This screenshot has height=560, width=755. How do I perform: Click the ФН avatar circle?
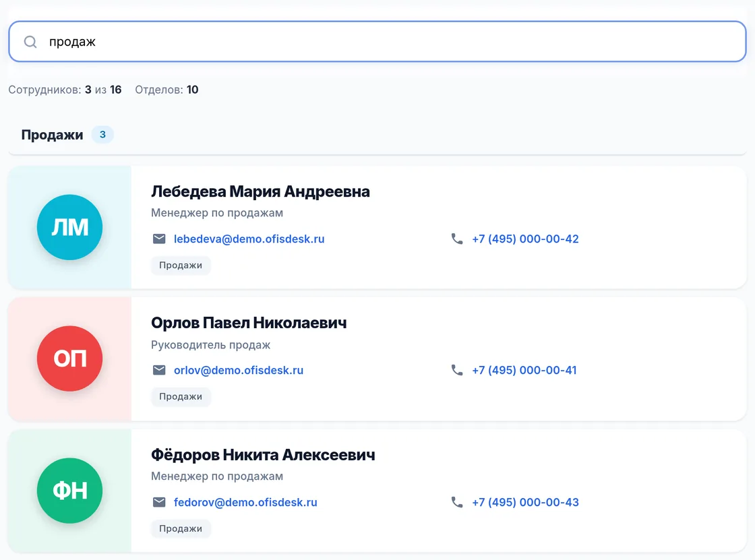click(x=70, y=491)
